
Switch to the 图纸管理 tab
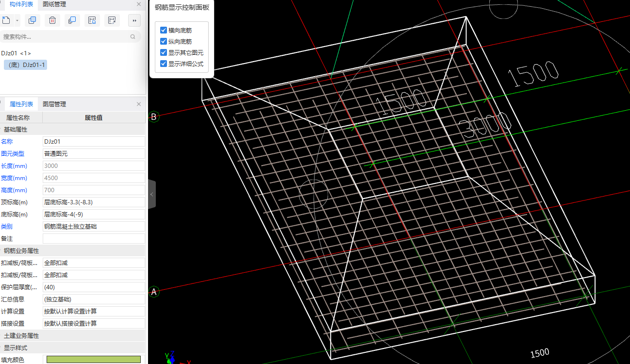(x=54, y=4)
